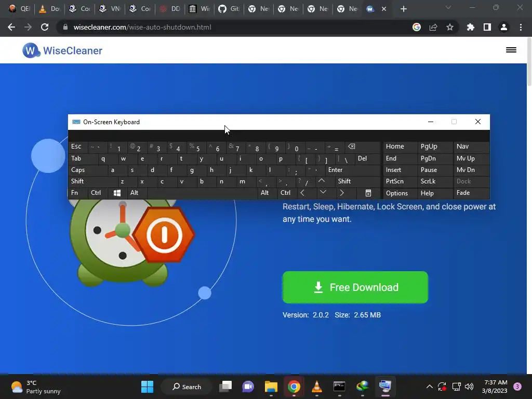Click the Chrome back arrow
532x399 pixels.
point(11,27)
